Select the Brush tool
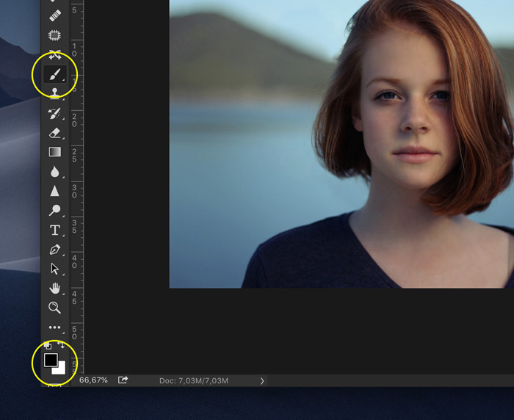 55,75
